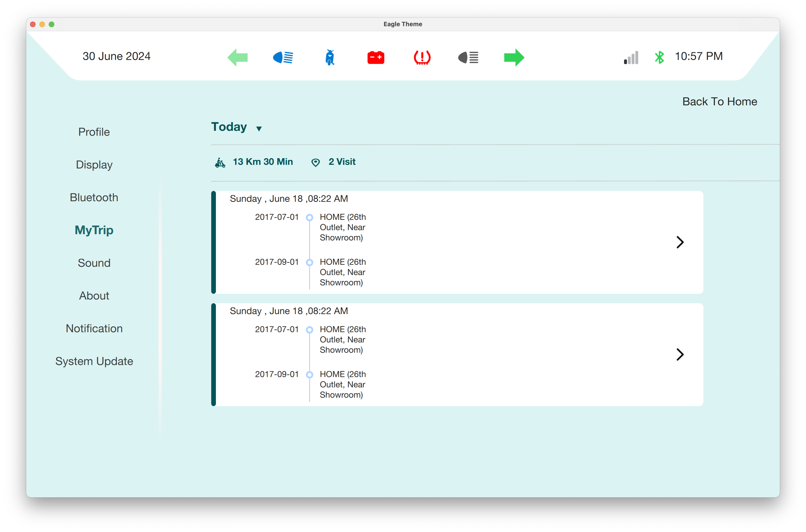Open the Today period dropdown arrow
Screen dimensions: 806x532
coord(259,129)
